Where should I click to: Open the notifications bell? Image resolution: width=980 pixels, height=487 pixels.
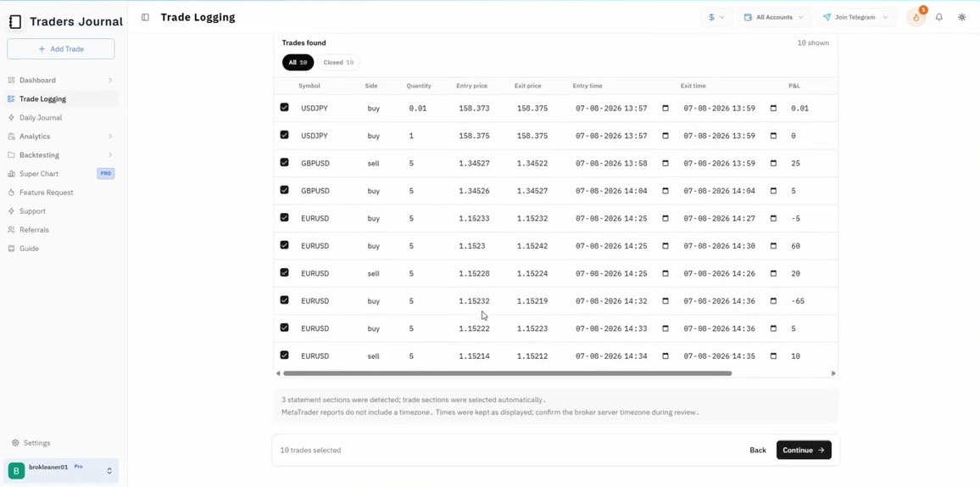tap(938, 18)
